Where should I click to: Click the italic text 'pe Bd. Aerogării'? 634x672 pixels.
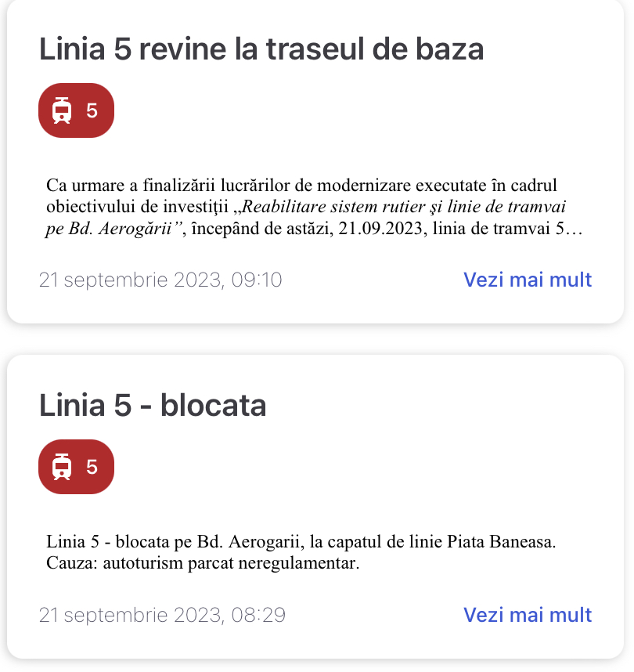(x=108, y=229)
